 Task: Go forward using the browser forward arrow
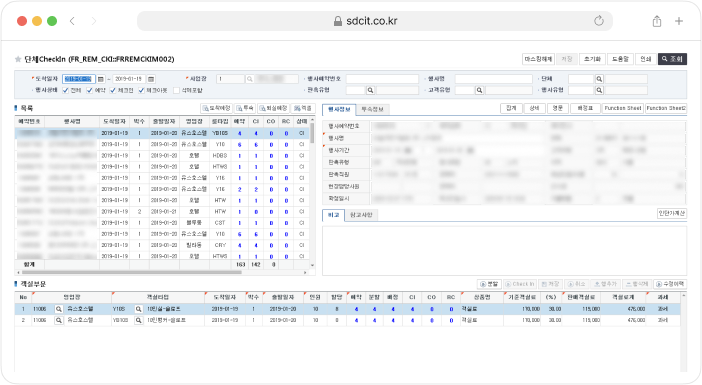point(94,21)
